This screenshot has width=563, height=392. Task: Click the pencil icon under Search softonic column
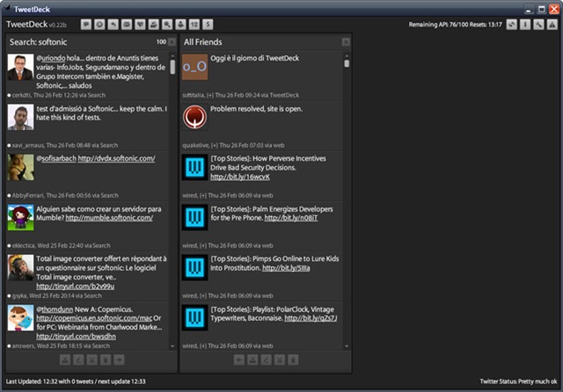(78, 359)
